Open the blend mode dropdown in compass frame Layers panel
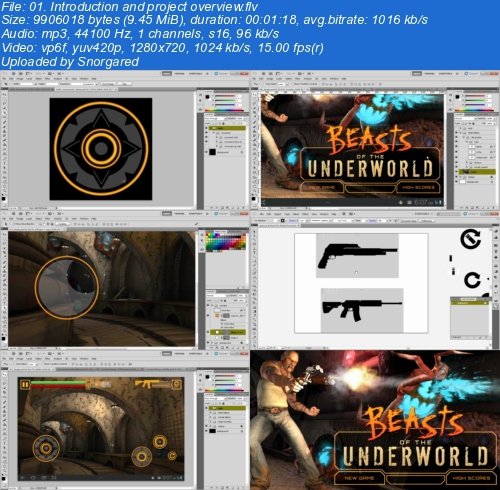The image size is (500, 490). [x=215, y=118]
